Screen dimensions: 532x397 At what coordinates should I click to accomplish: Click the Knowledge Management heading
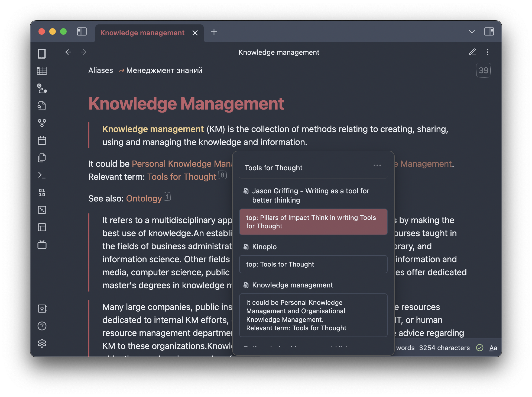click(x=186, y=104)
